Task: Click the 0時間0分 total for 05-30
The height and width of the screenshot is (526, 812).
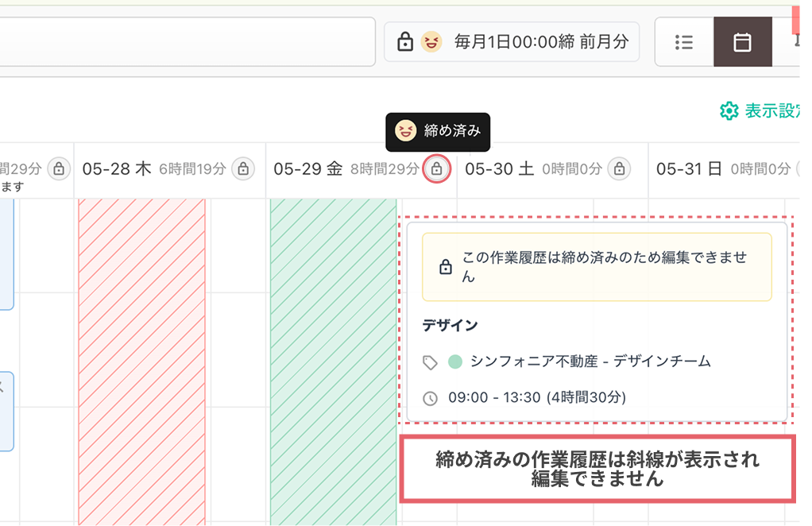Action: (572, 168)
